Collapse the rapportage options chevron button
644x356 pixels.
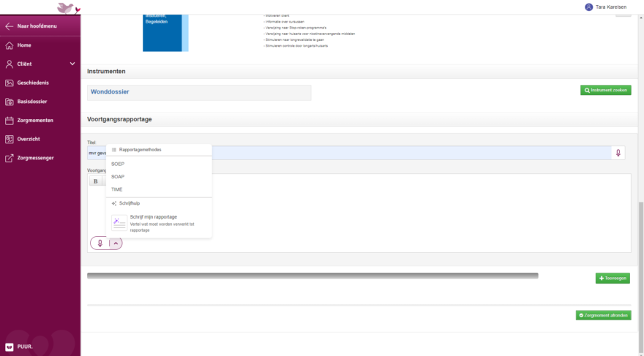point(116,243)
